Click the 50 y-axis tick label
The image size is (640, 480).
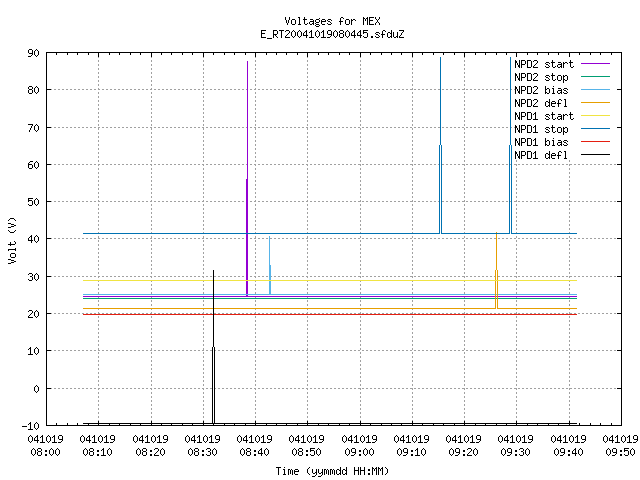pyautogui.click(x=33, y=202)
